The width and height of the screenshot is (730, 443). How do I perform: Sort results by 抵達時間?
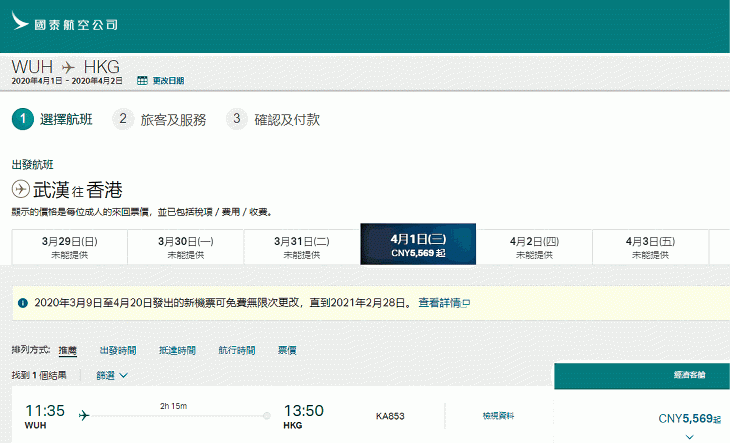pyautogui.click(x=177, y=350)
